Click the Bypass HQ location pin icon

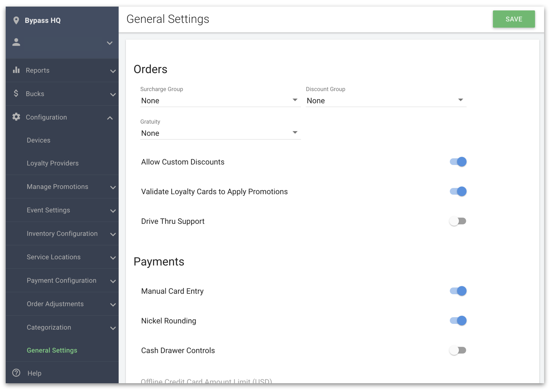pyautogui.click(x=16, y=20)
